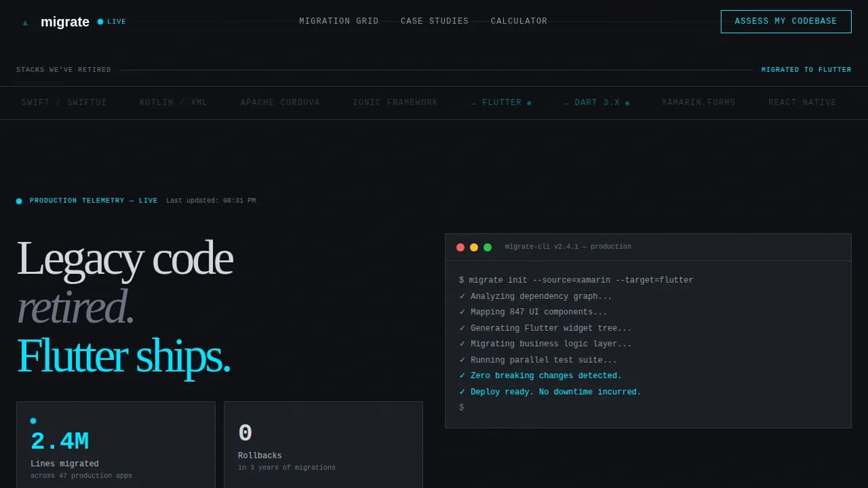Viewport: 868px width, 488px height.
Task: Click 'Migrating business logic layer...' line
Action: click(545, 344)
